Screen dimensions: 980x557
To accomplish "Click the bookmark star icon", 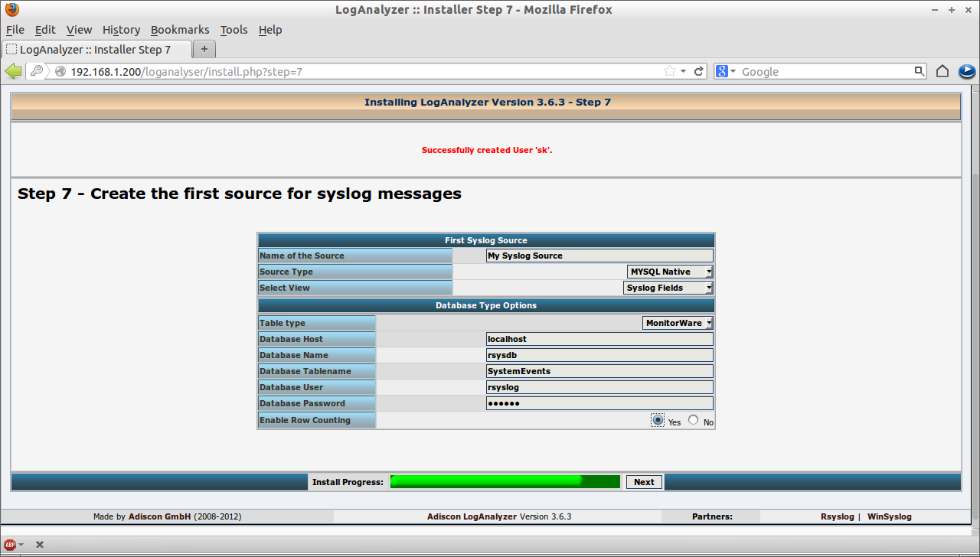I will pyautogui.click(x=669, y=71).
